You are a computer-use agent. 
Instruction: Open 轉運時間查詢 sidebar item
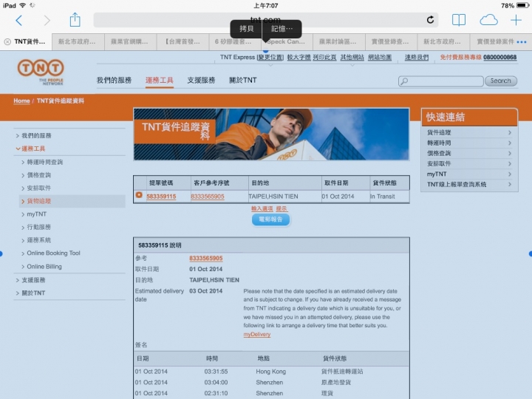click(45, 162)
